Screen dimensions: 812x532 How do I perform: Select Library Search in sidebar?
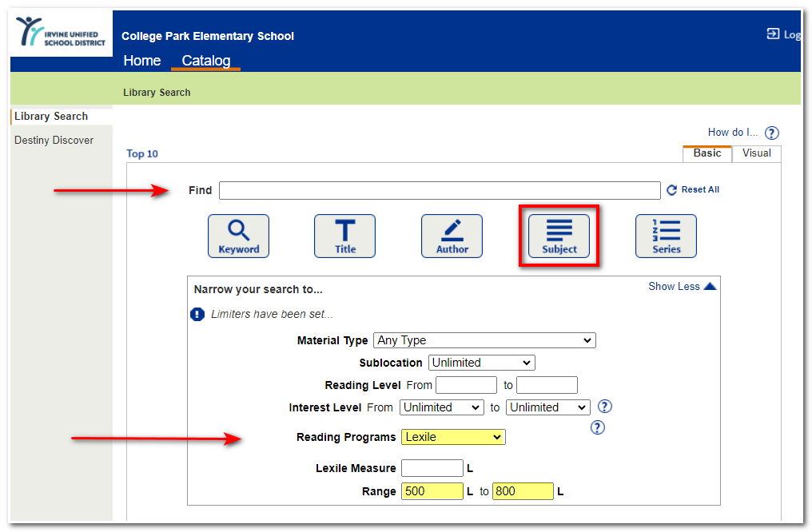pos(51,117)
